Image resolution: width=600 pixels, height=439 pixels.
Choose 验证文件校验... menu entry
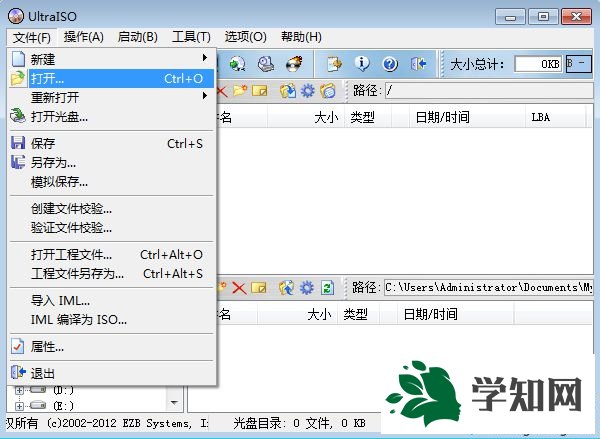click(112, 228)
